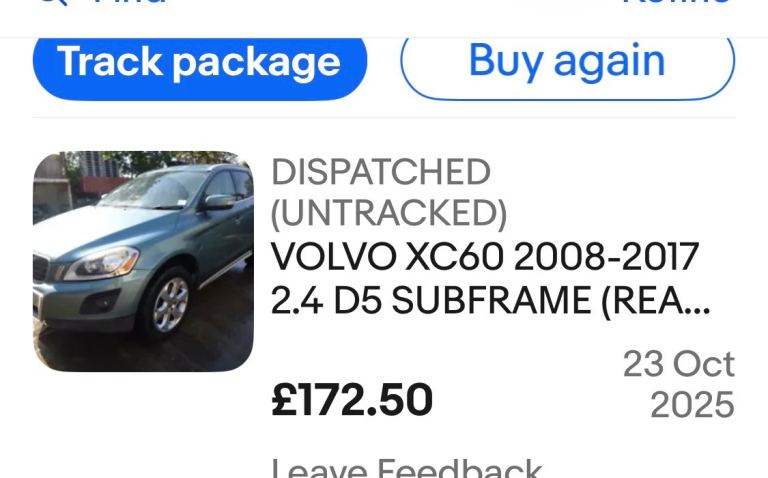Click the side mirror in the car thumbnail
Image resolution: width=768 pixels, height=478 pixels.
216,202
